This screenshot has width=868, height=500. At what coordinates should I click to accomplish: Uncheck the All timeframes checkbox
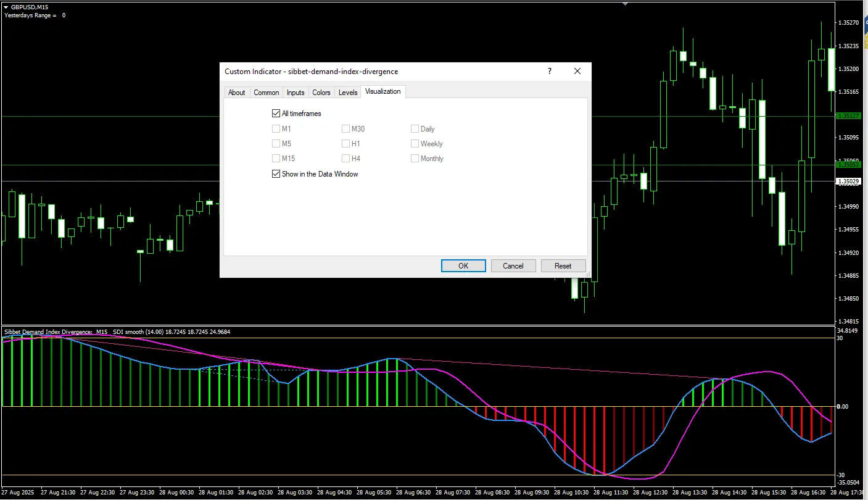(x=276, y=114)
